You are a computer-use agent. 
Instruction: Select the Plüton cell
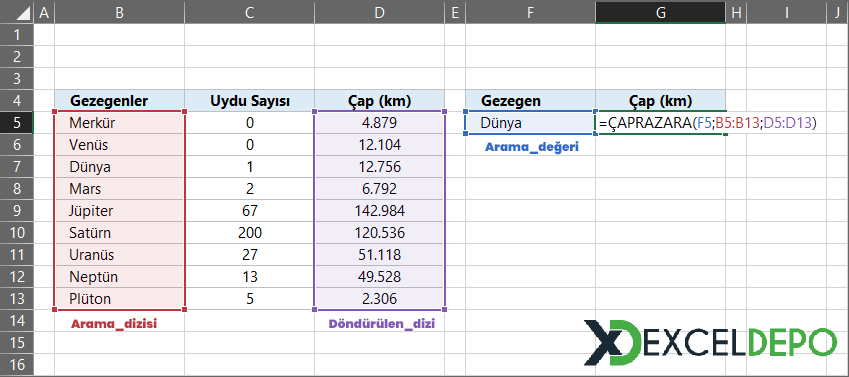click(119, 299)
